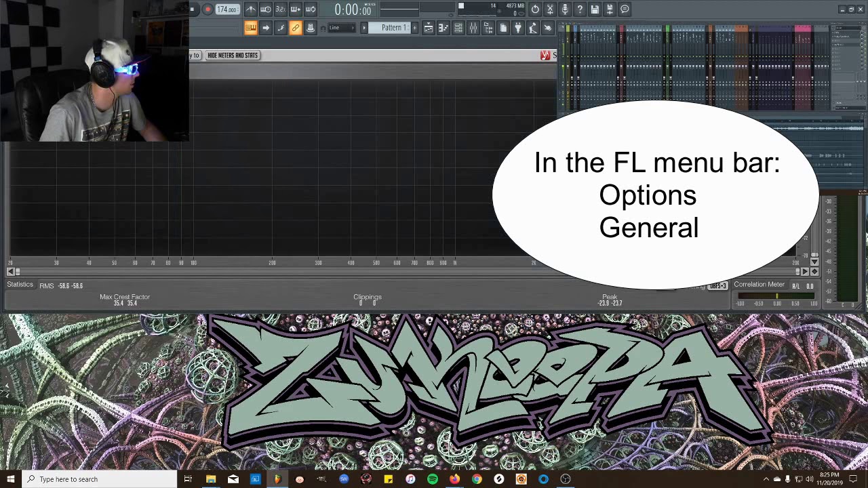Open the audio editor scissors icon
This screenshot has width=868, height=488.
tap(550, 9)
